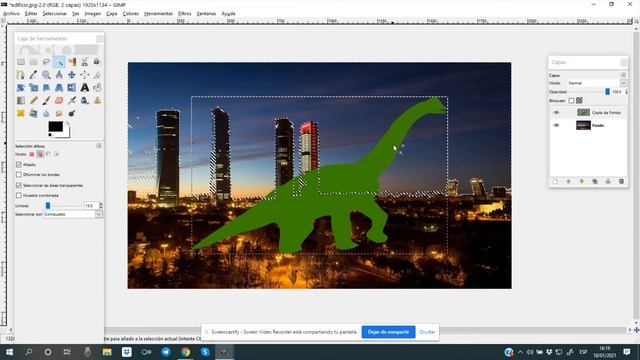Image resolution: width=640 pixels, height=360 pixels.
Task: Open the Caja de herramientas panel menu
Action: [100, 39]
